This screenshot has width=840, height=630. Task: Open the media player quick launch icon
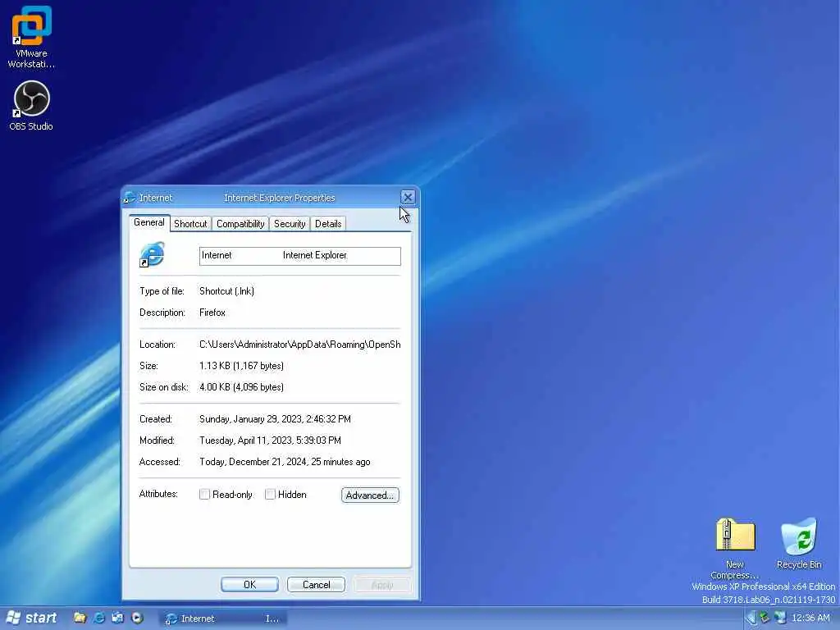pyautogui.click(x=137, y=618)
